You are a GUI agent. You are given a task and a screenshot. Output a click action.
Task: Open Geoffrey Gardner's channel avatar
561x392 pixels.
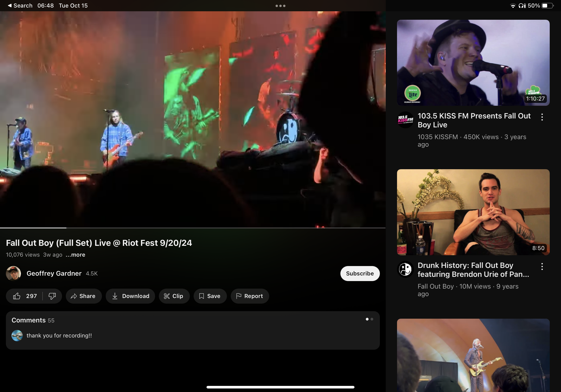point(13,274)
